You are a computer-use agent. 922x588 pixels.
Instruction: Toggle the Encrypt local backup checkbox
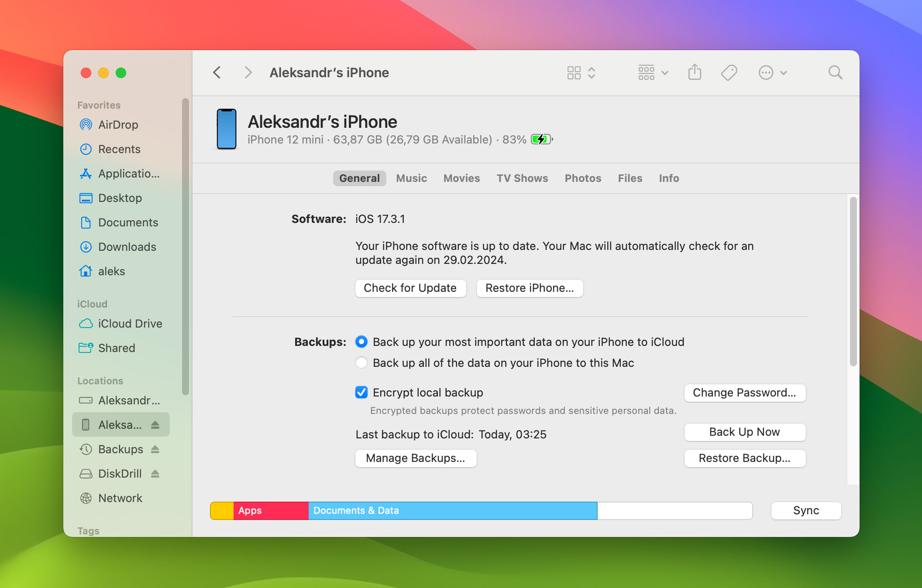(361, 392)
